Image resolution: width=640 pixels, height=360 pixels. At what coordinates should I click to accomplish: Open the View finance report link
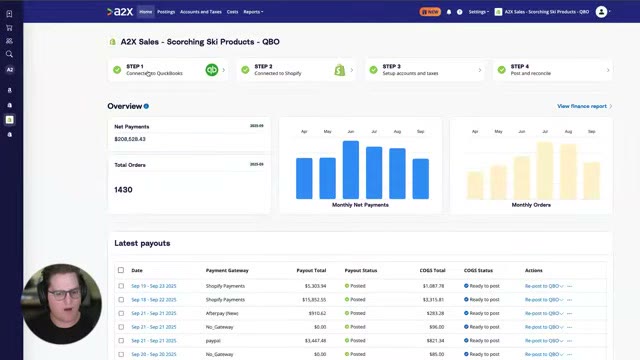tap(584, 106)
